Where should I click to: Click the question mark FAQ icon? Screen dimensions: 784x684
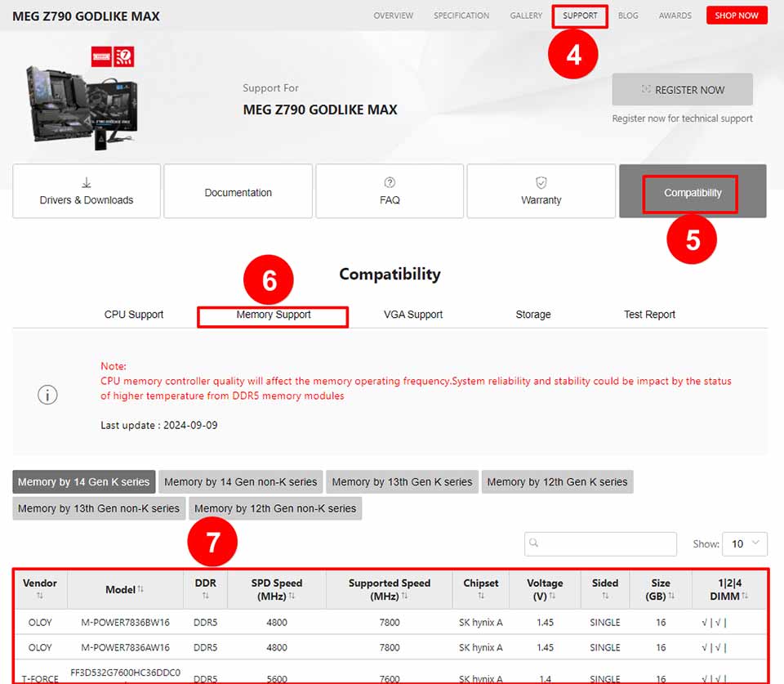[x=390, y=182]
